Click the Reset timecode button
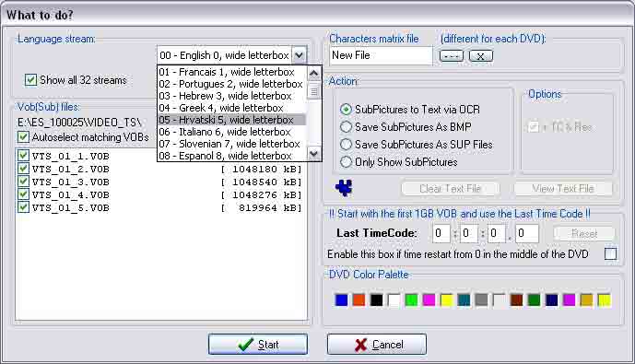Image resolution: width=635 pixels, height=364 pixels. 584,233
